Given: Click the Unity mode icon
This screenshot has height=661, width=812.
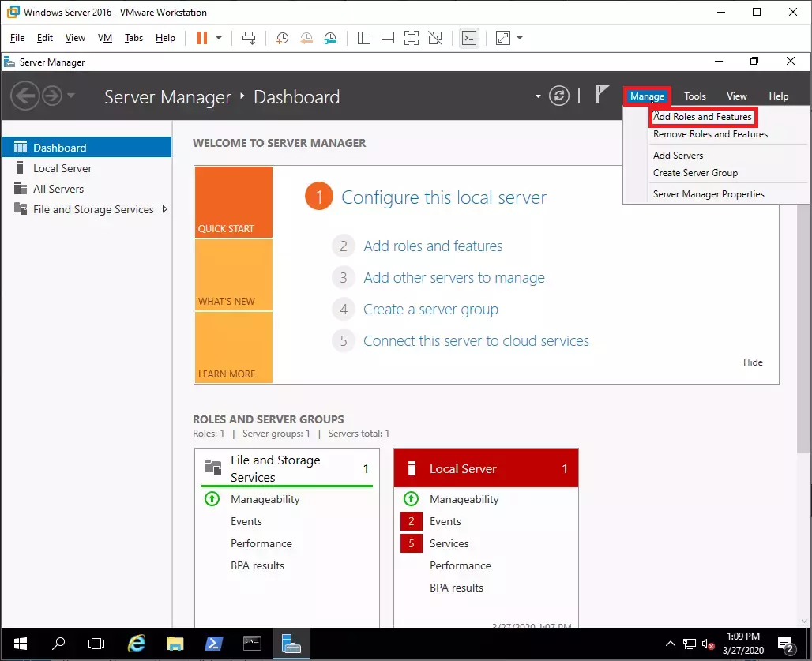Looking at the screenshot, I should tap(435, 38).
